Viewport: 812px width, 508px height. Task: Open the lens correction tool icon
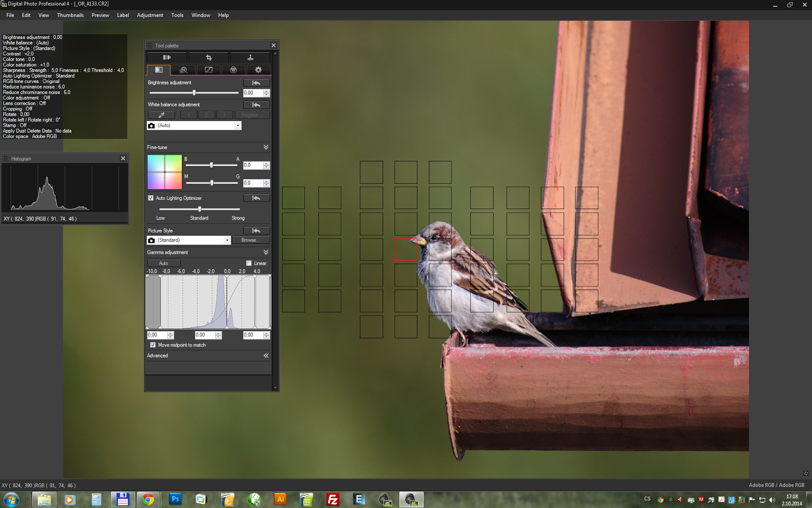(166, 58)
